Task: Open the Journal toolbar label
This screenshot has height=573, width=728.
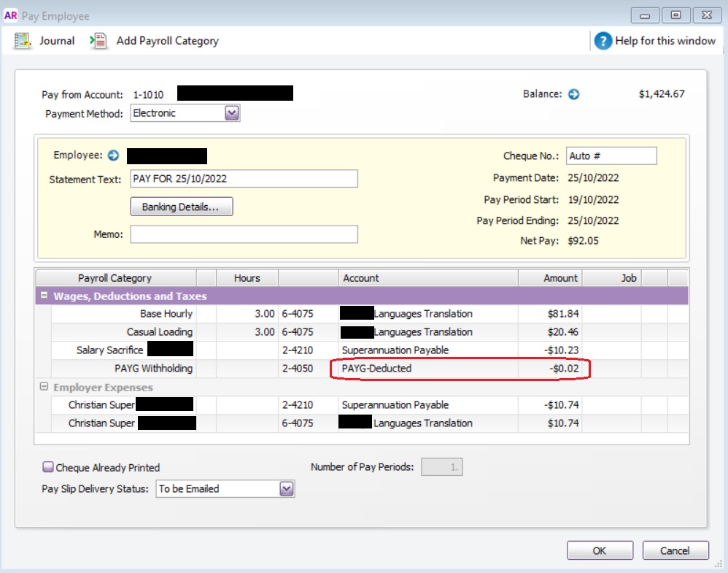Action: [57, 41]
